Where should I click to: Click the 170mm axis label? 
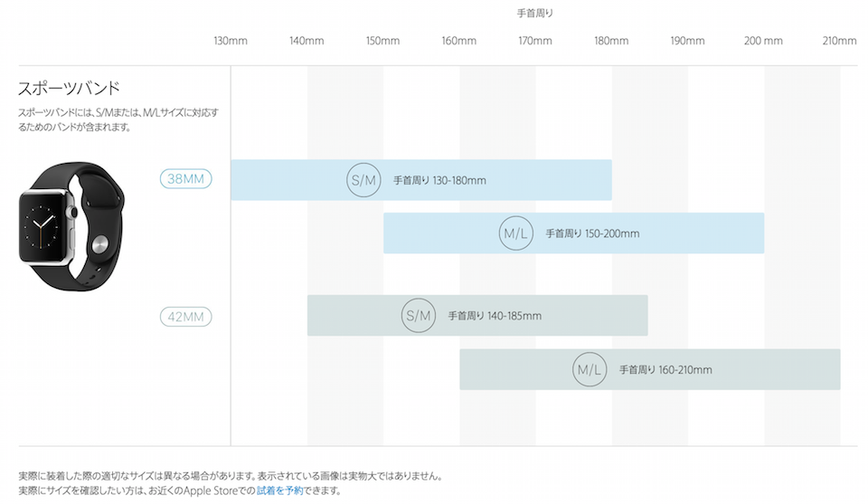tap(535, 41)
